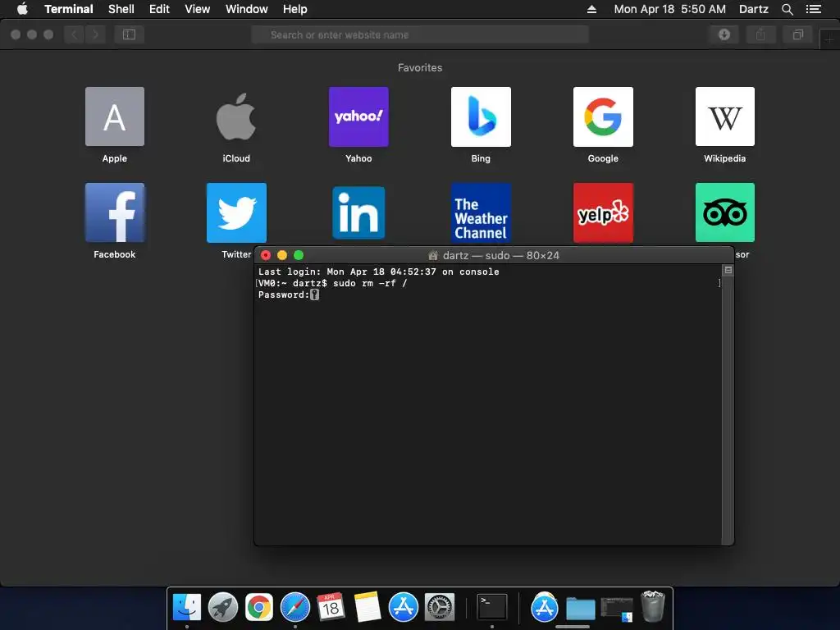The image size is (840, 630).
Task: Click Safari's show tab overview button
Action: point(797,34)
